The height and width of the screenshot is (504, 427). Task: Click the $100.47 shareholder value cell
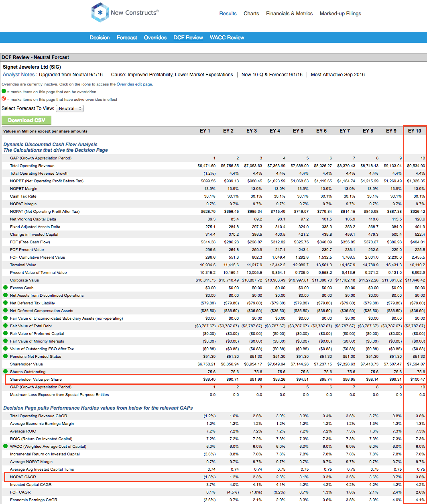pos(417,380)
